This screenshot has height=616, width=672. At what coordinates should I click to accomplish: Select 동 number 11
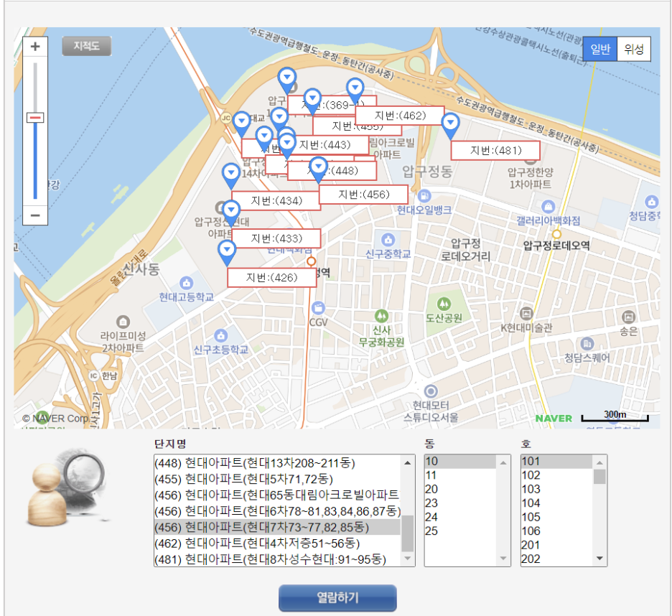460,475
